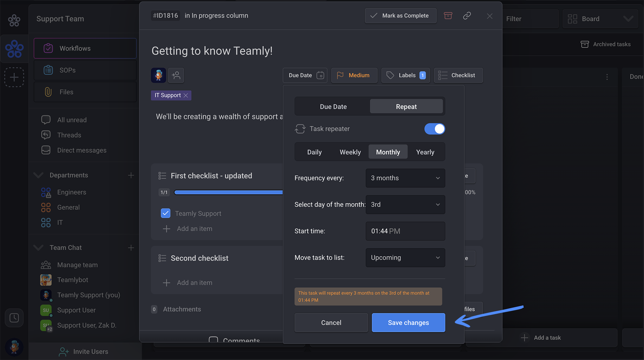
Task: Click Mark as Complete button
Action: (x=401, y=16)
